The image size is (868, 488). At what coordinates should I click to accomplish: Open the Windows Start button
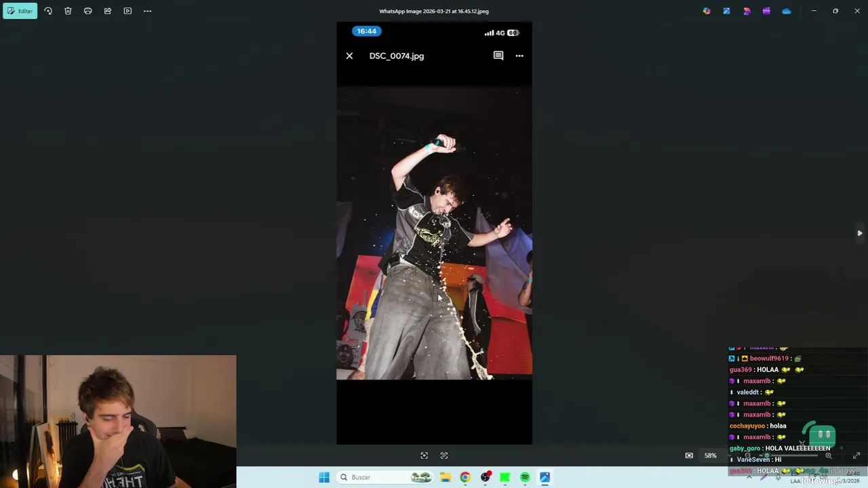click(324, 477)
